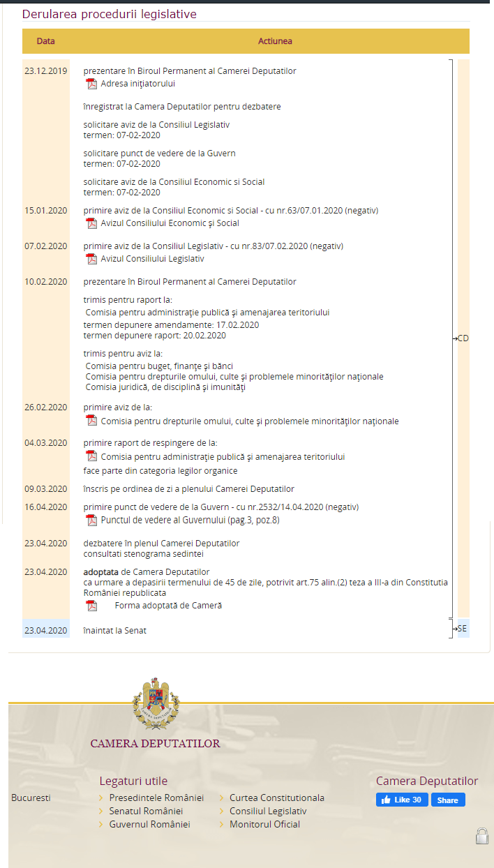Viewport: 494px width, 868px height.
Task: Click the CD chamber marker
Action: 463,338
